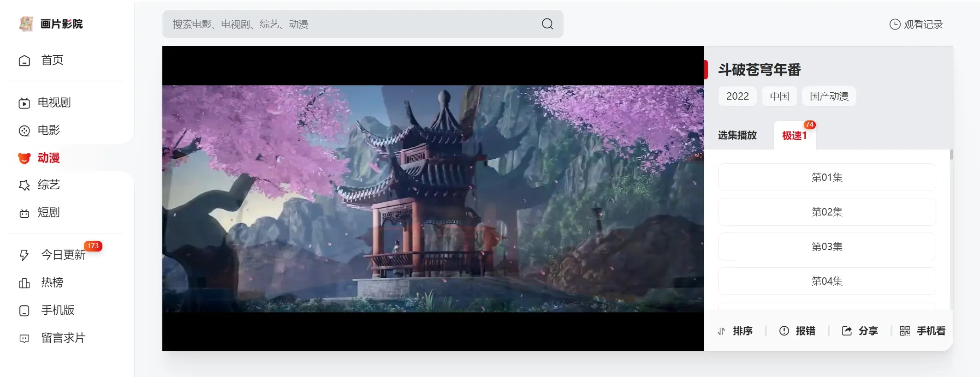Open the 首页 home page
The image size is (980, 377).
click(41, 60)
